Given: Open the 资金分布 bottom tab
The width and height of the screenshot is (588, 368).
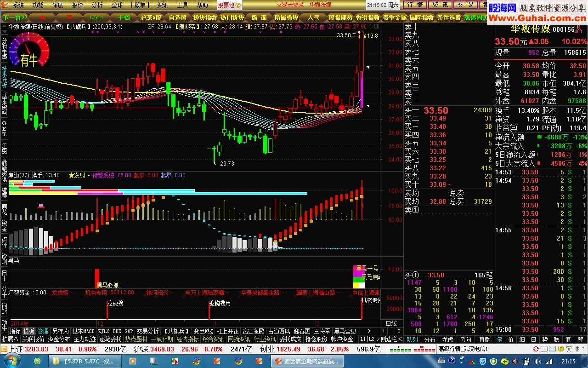Looking at the screenshot, I should 59,339.
